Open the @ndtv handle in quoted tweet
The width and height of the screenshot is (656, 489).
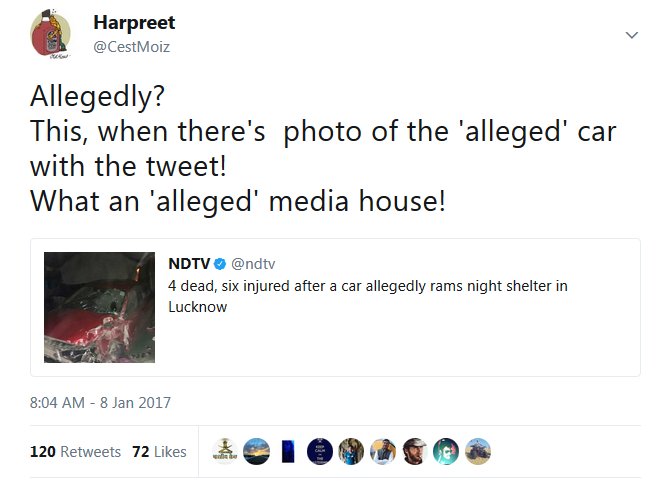point(253,264)
